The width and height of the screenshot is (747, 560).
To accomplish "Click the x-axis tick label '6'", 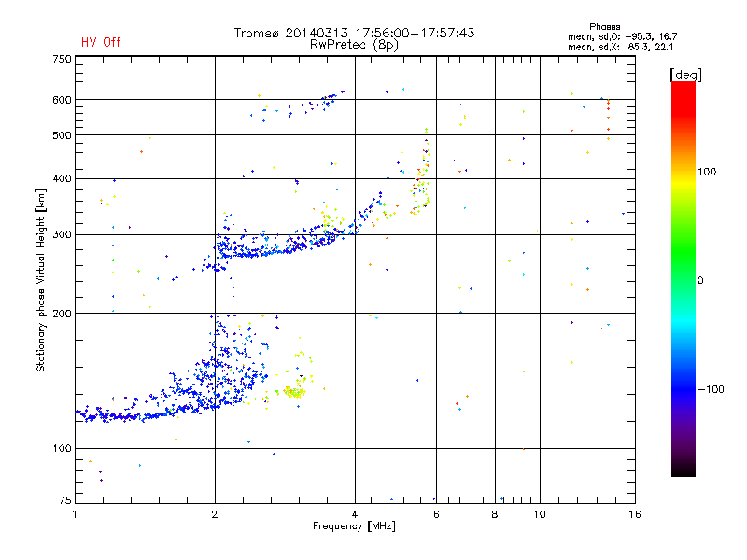I will pos(436,514).
